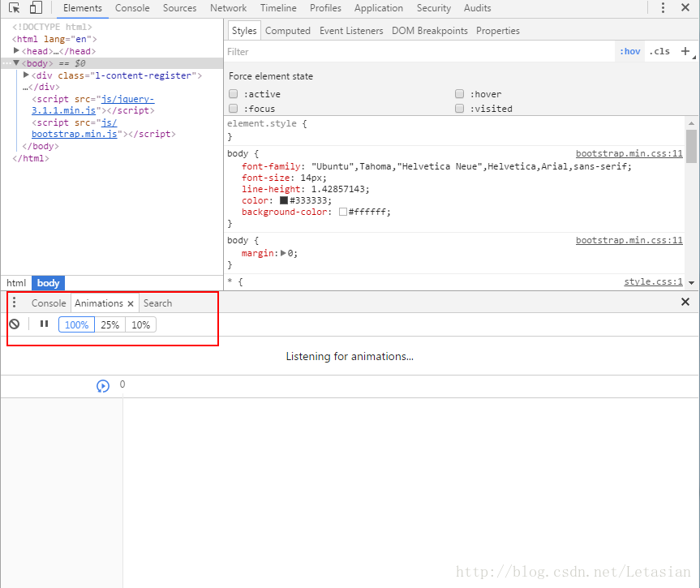Clear all animations icon
700x588 pixels.
[x=15, y=324]
